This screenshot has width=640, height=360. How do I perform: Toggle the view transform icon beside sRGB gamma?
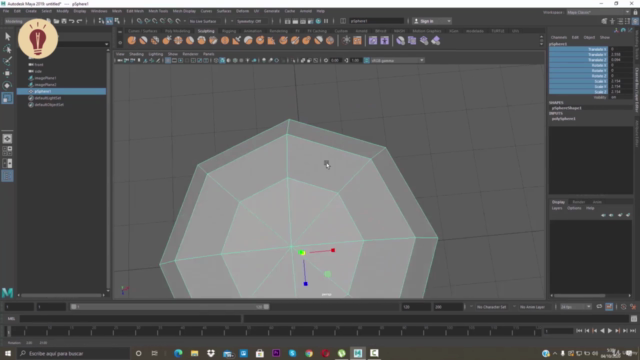tap(367, 60)
